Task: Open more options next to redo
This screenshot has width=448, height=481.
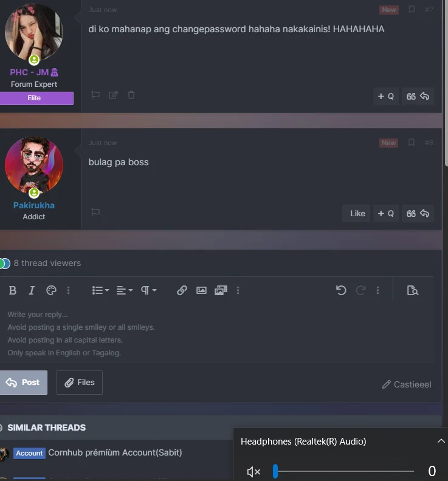Action: tap(377, 290)
